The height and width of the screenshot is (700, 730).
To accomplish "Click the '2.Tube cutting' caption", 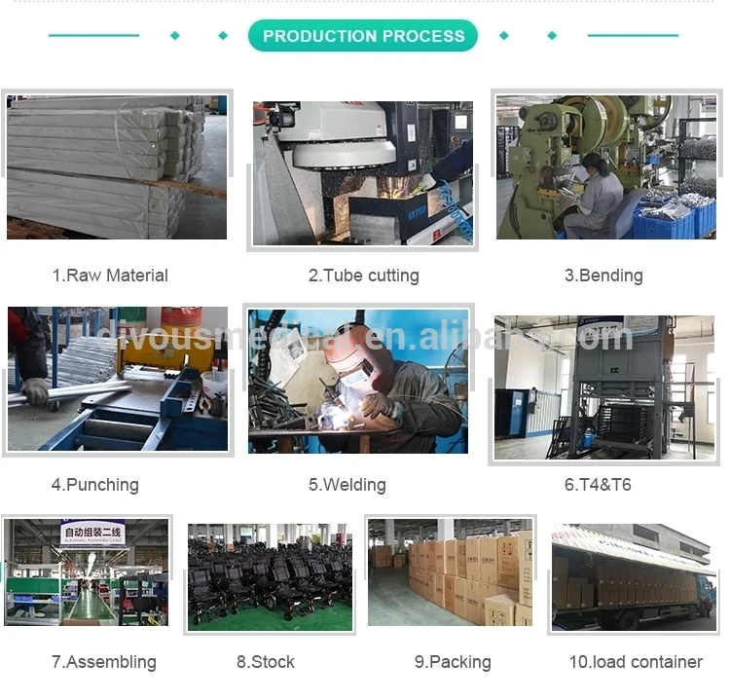I will click(364, 276).
